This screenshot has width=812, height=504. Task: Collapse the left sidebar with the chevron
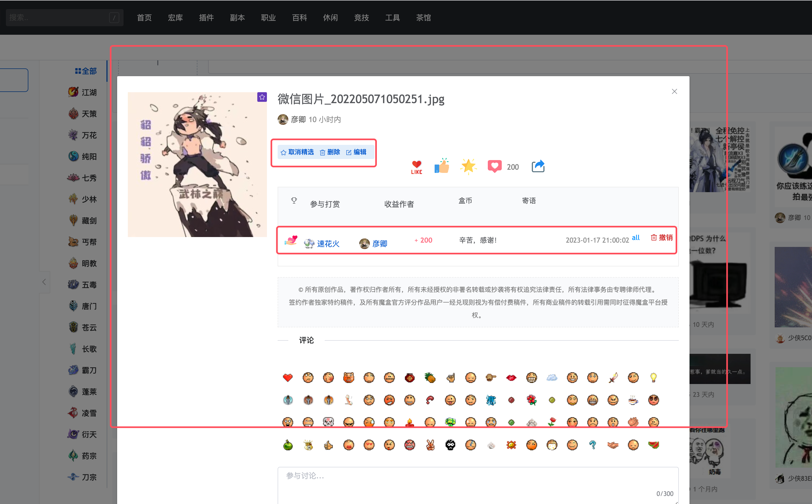[44, 282]
